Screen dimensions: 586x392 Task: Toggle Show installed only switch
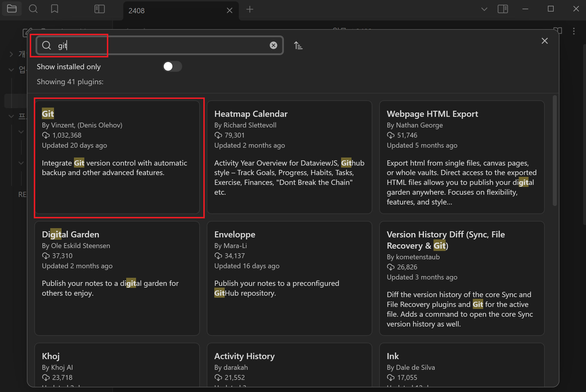click(172, 67)
